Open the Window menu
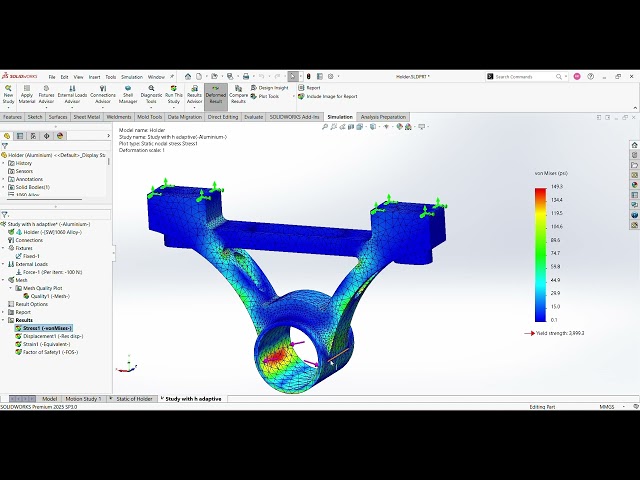This screenshot has width=640, height=480. tap(156, 77)
